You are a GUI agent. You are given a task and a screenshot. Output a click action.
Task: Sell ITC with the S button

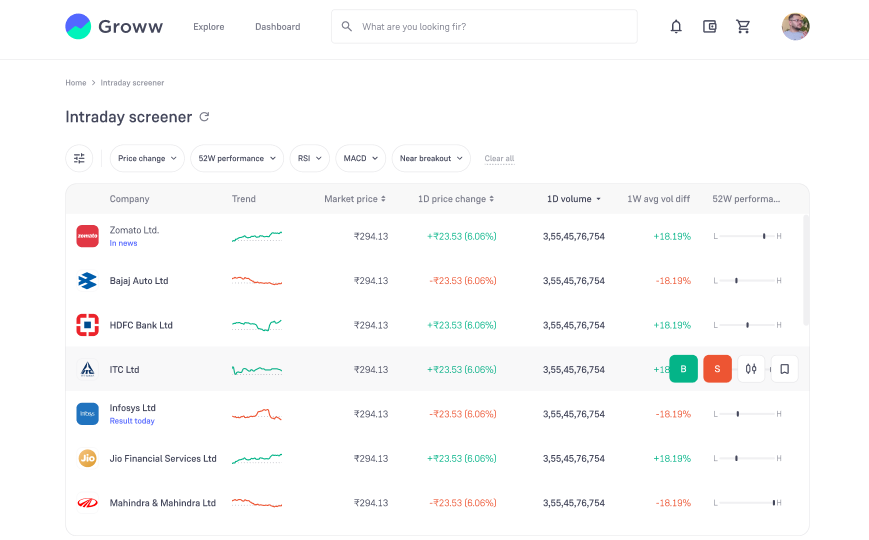[x=717, y=369]
